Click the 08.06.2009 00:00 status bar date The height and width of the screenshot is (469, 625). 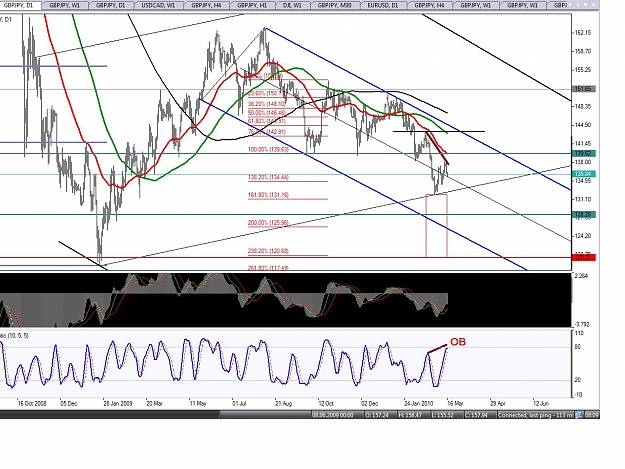[332, 415]
